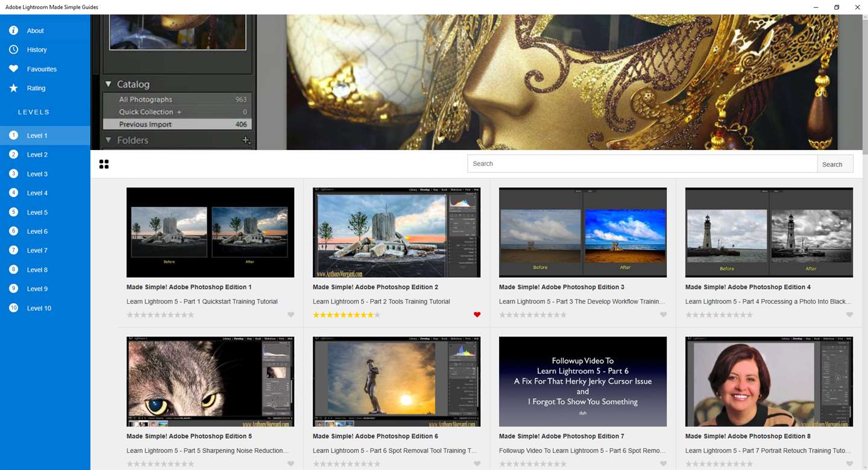Open the About menu label

point(36,31)
